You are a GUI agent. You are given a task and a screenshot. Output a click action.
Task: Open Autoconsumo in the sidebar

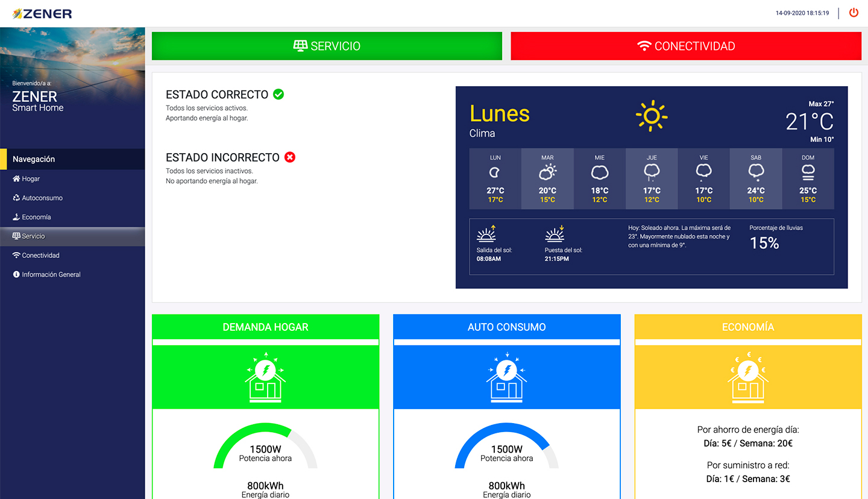point(42,198)
